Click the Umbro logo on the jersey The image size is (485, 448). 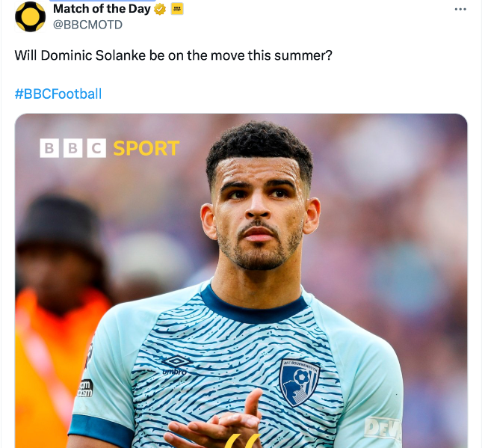177,363
